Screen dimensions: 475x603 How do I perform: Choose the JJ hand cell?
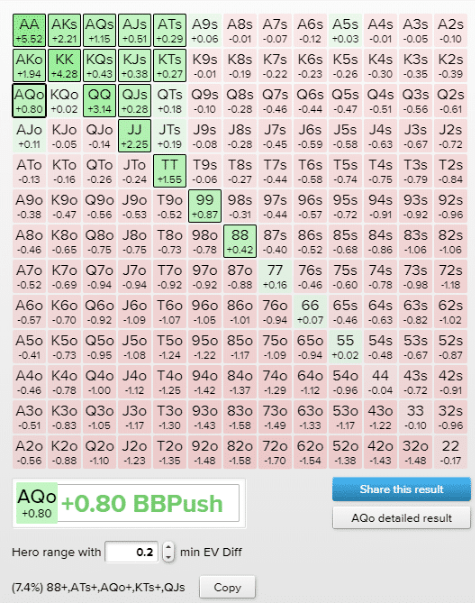pos(135,136)
